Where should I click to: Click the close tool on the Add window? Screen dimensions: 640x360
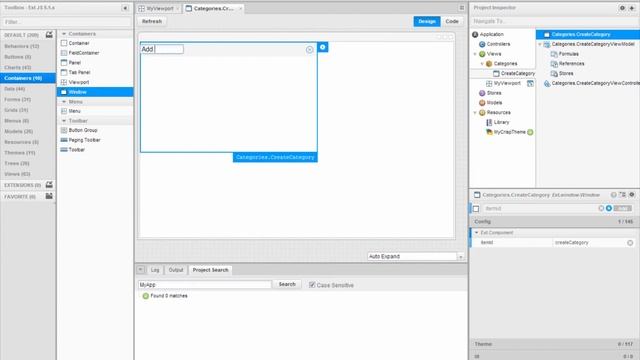[x=309, y=49]
